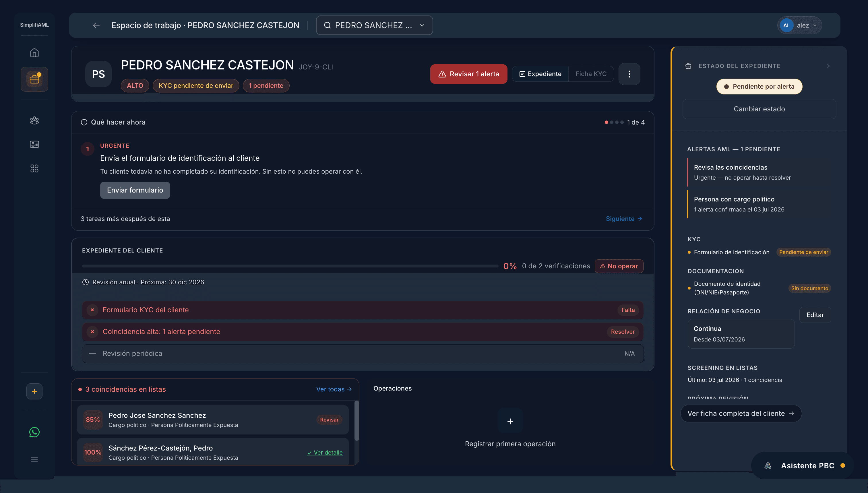Click Editar for Relación de negocio
868x493 pixels.
point(815,315)
